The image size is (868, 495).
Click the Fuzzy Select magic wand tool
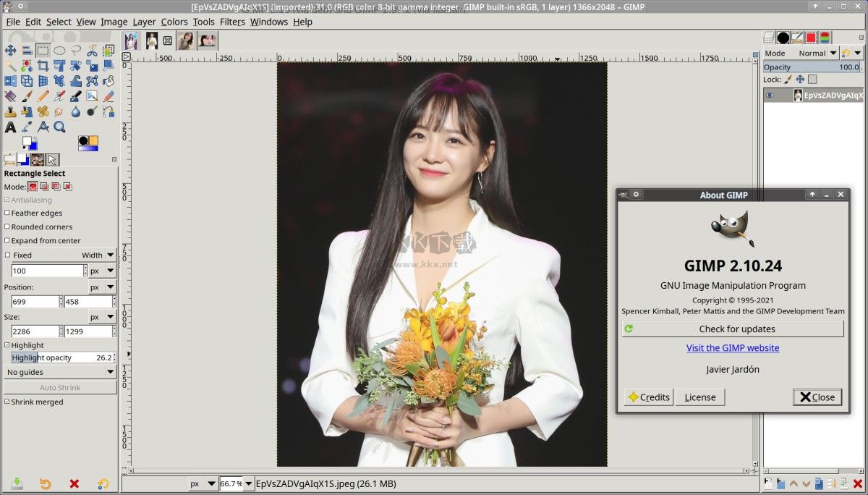pos(10,67)
